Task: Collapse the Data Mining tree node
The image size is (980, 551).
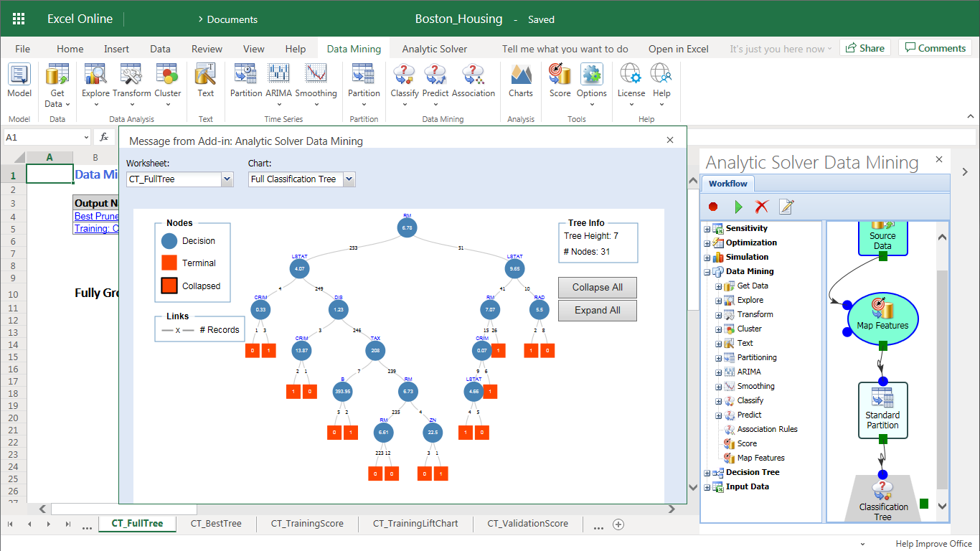Action: tap(707, 272)
